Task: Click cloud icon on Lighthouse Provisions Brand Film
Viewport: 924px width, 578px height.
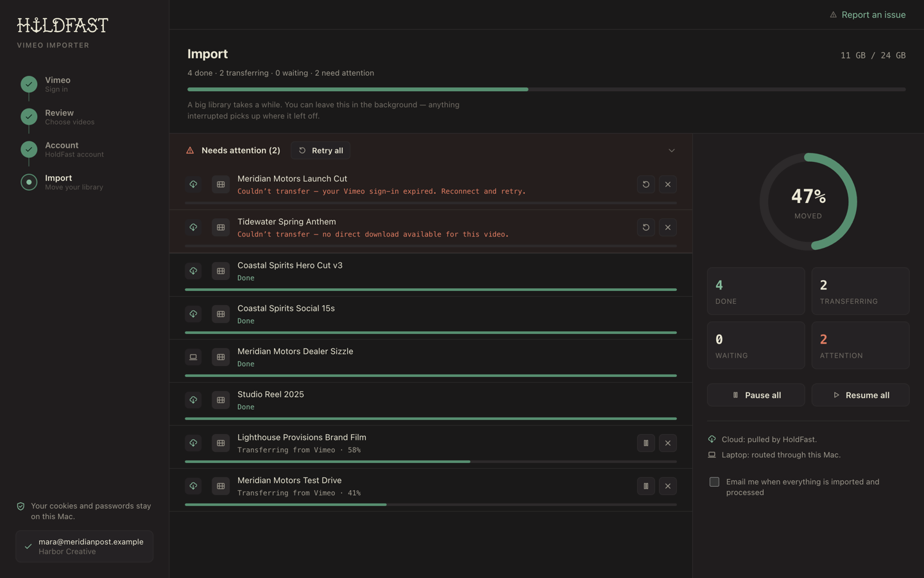Action: click(193, 443)
